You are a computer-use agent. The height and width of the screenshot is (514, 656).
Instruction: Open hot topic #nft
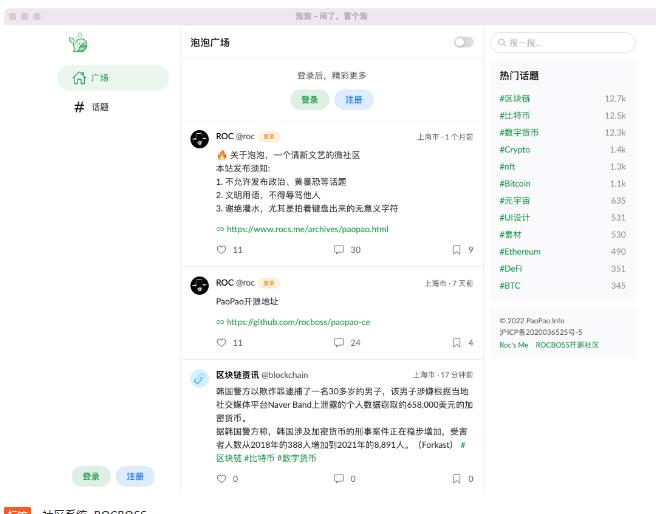point(507,166)
